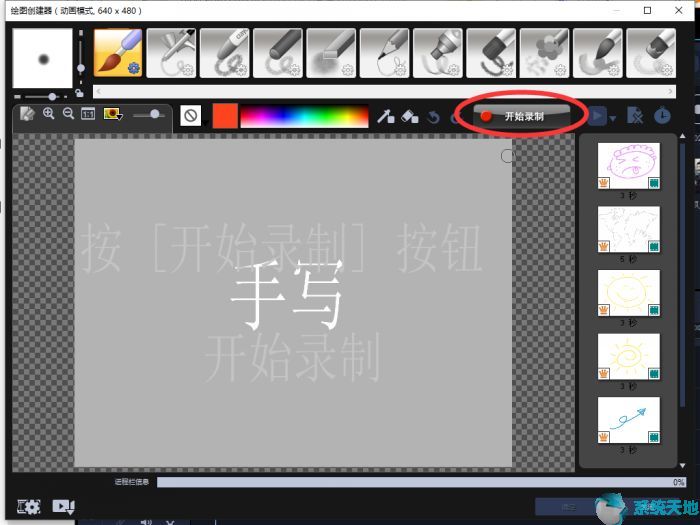Select the world map sketch thumbnail
700x525 pixels.
tap(629, 229)
